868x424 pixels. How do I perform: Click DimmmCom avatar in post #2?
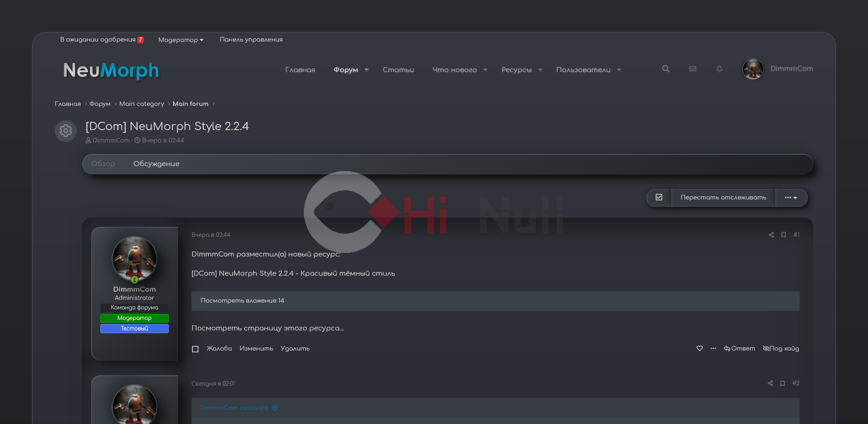135,404
